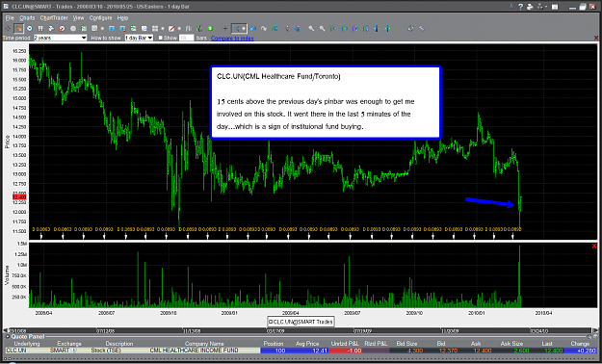
Task: Click the gray redo arrow icon
Action: click(x=264, y=29)
